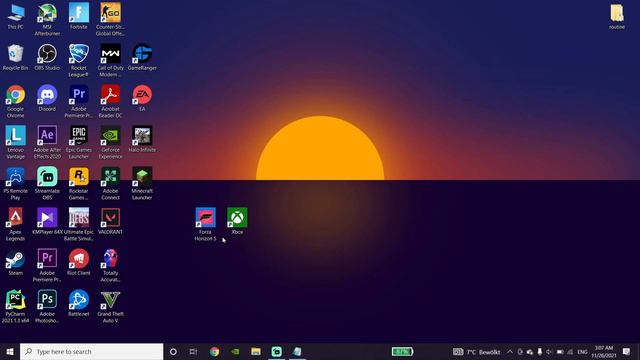The image size is (640, 360).
Task: Open the volume control in tray
Action: (x=549, y=352)
